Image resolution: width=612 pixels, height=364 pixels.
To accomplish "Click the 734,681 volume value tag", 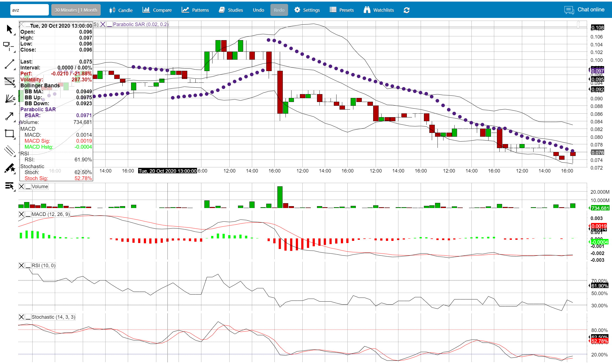I will click(x=600, y=208).
